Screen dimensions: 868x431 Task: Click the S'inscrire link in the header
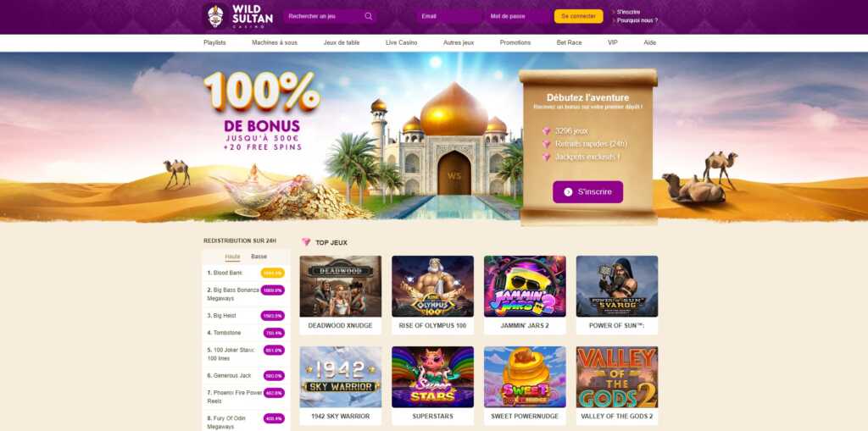(628, 12)
